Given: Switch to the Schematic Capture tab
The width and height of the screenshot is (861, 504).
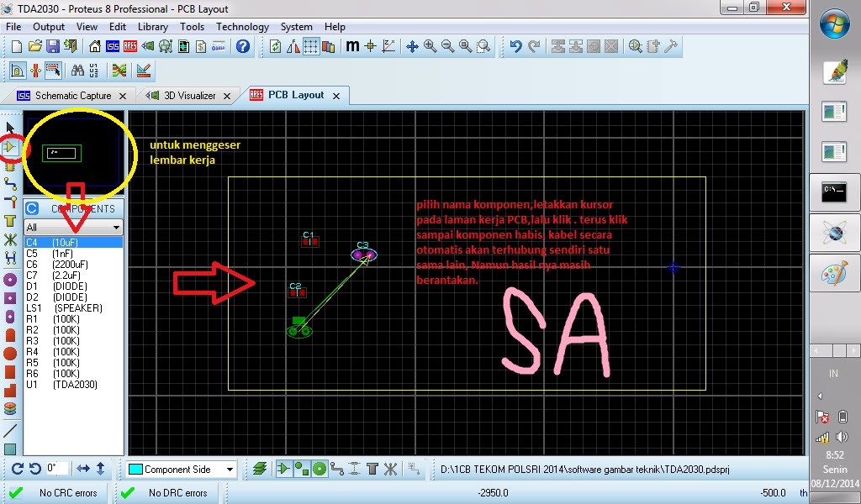Looking at the screenshot, I should (73, 96).
